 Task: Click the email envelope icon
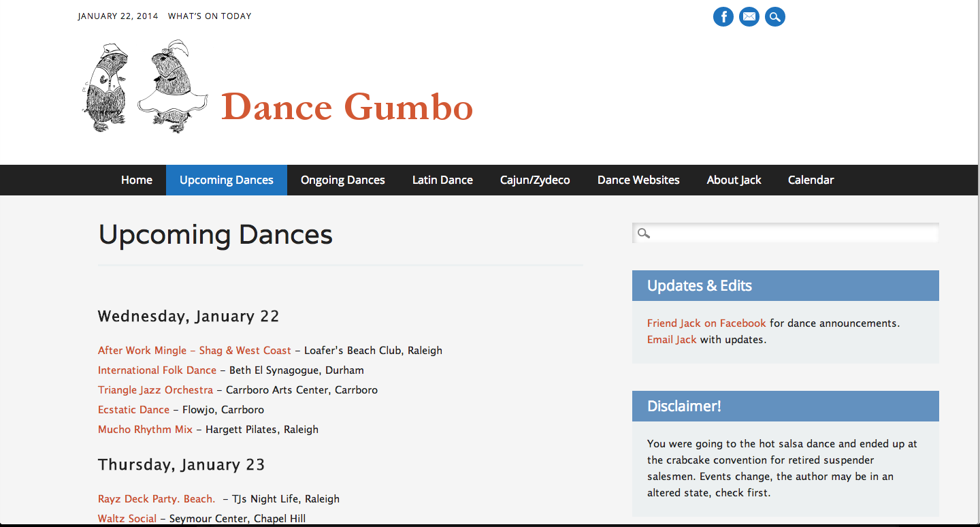pyautogui.click(x=749, y=16)
